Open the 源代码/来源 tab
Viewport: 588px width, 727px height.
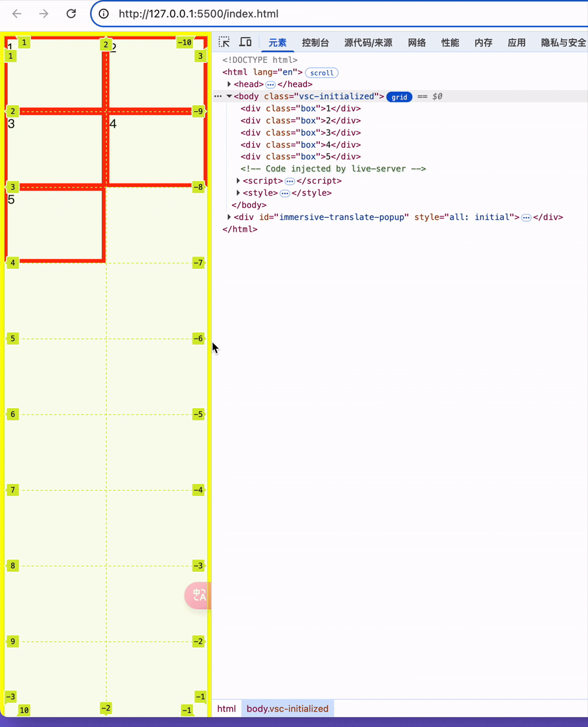(368, 42)
